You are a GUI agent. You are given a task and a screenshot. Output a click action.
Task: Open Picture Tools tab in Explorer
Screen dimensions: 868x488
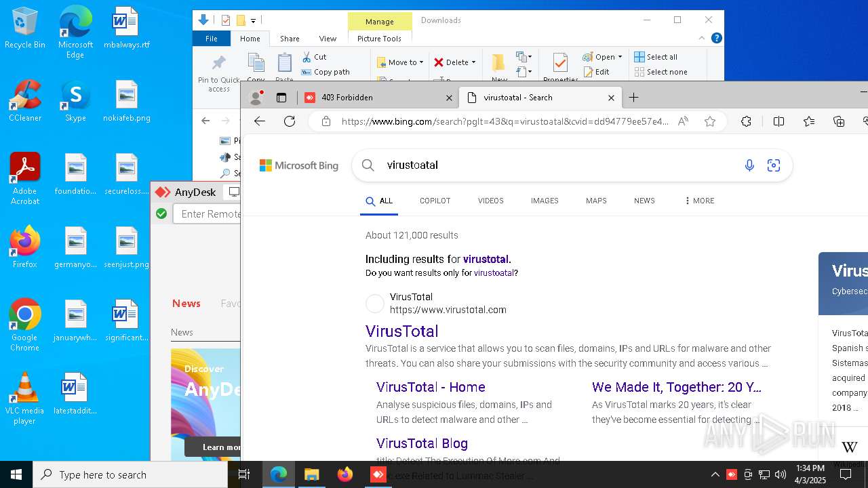coord(379,39)
